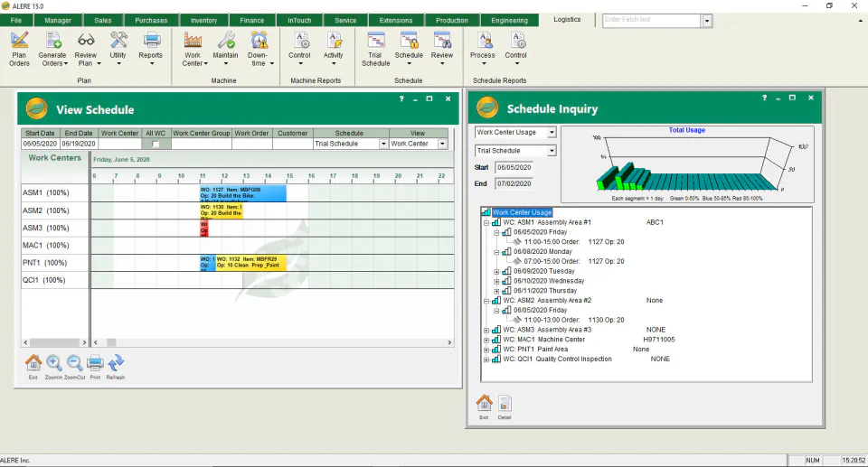Click the blue WO 1127 schedule bar
The height and width of the screenshot is (467, 868).
[243, 193]
